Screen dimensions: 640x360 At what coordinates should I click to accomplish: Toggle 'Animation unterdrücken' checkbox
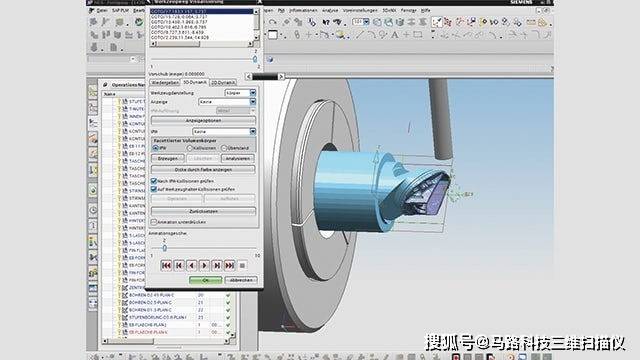154,222
